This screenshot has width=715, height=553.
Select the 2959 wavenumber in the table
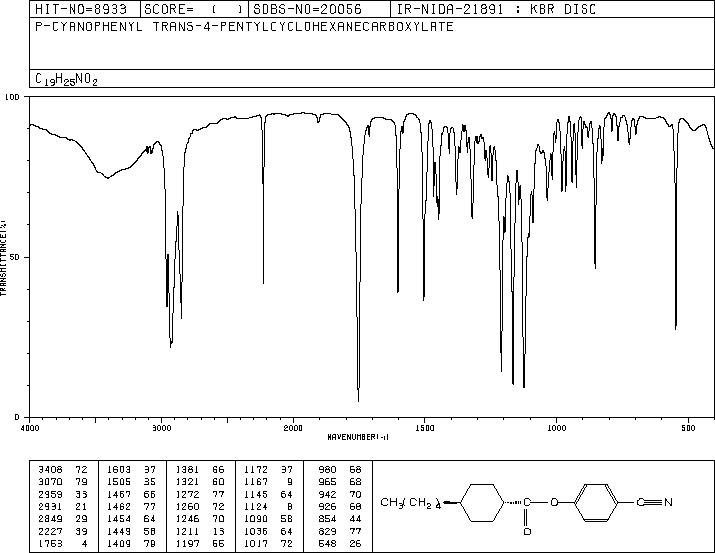[50, 494]
